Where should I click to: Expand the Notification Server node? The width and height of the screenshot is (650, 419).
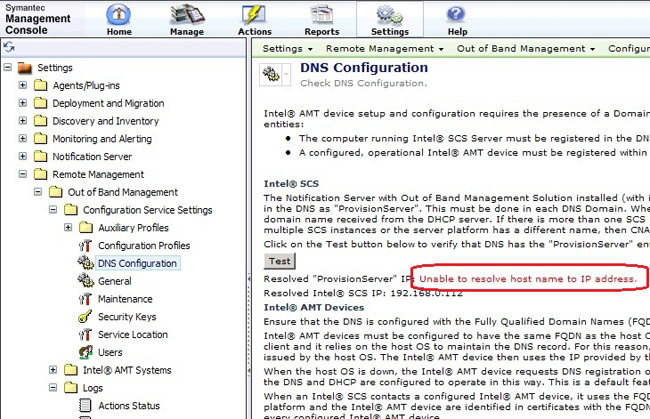[x=23, y=156]
